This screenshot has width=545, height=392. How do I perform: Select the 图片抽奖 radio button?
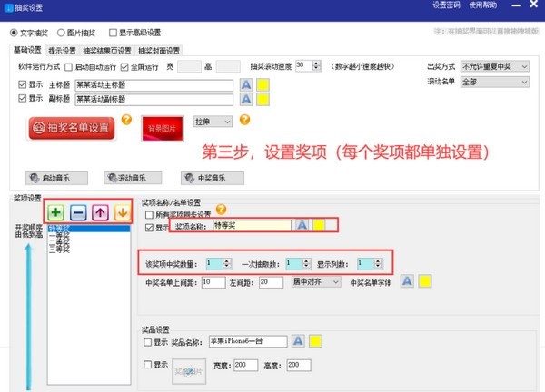click(61, 33)
